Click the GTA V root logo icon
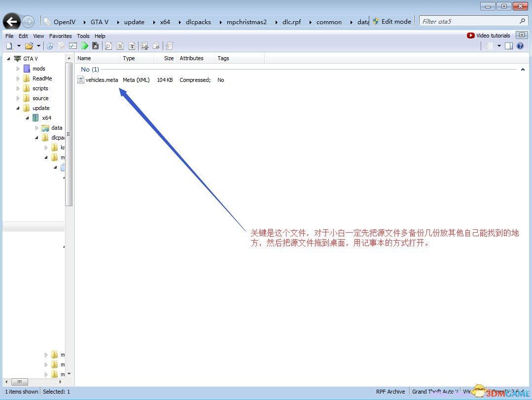The width and height of the screenshot is (532, 400). click(x=17, y=59)
